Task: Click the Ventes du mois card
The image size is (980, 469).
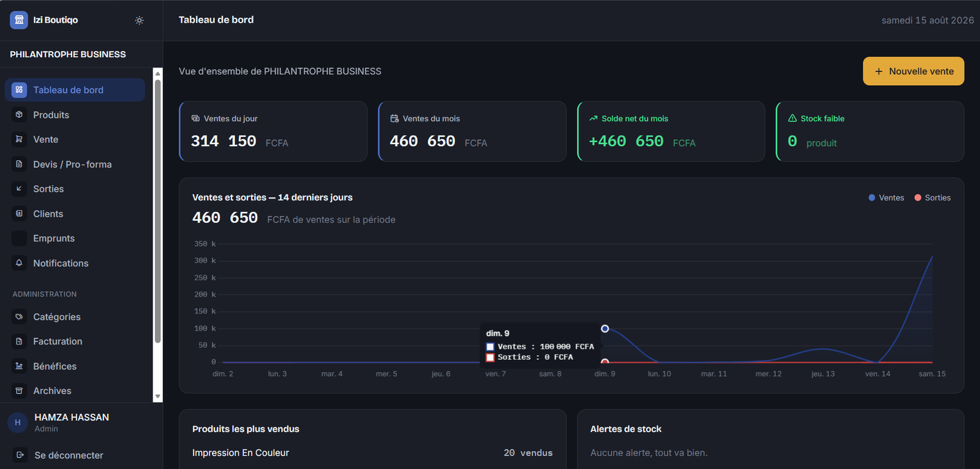Action: (472, 131)
